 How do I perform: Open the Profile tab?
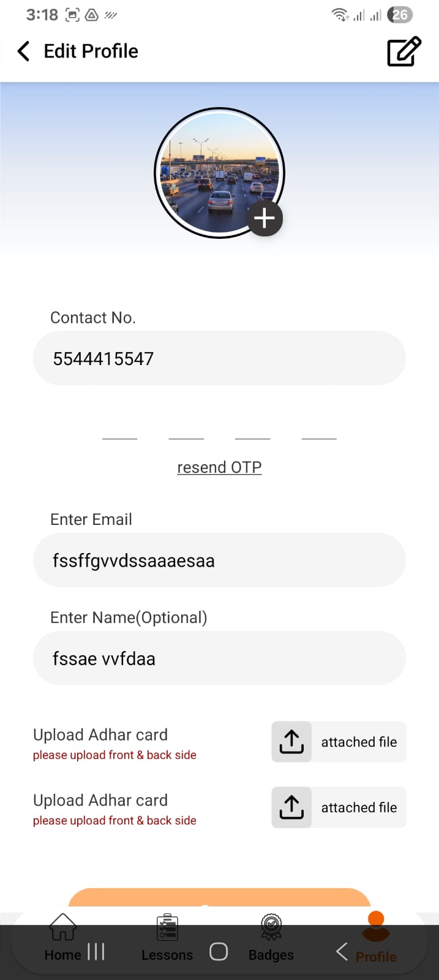click(375, 937)
